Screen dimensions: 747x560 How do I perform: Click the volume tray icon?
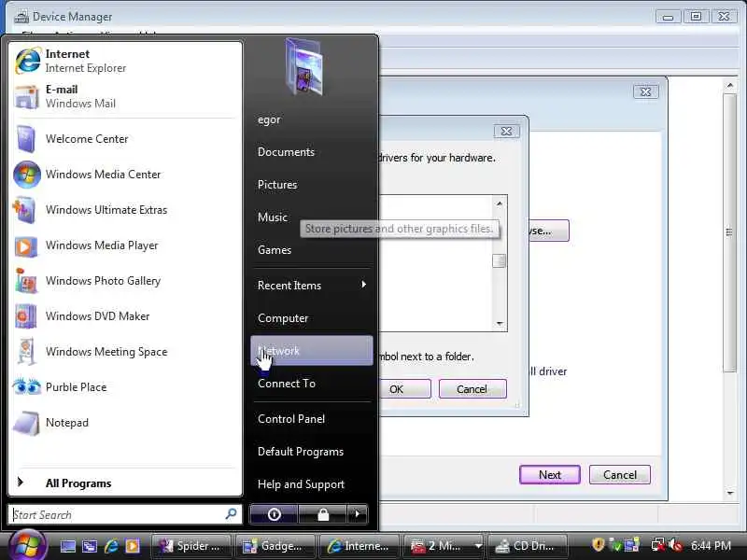[675, 545]
